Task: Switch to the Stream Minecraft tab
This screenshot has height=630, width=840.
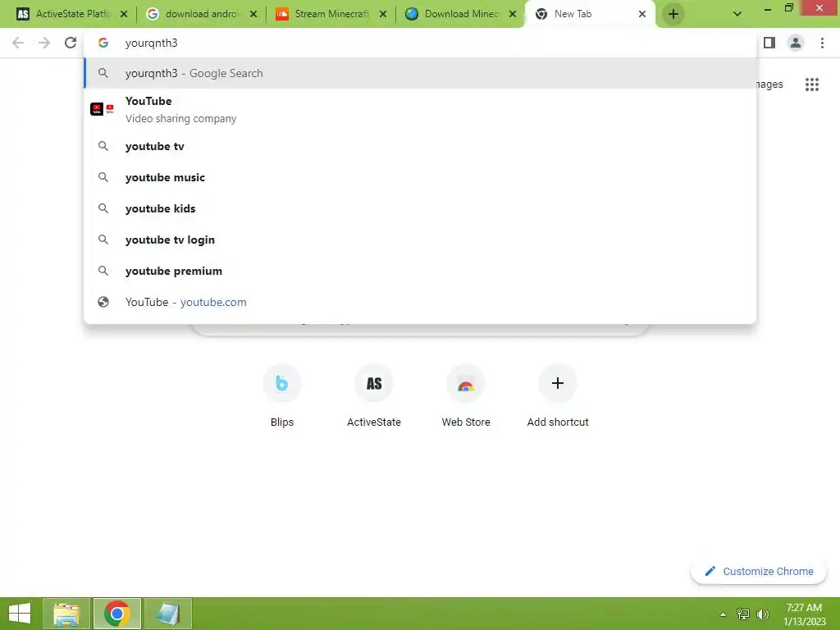Action: coord(331,14)
